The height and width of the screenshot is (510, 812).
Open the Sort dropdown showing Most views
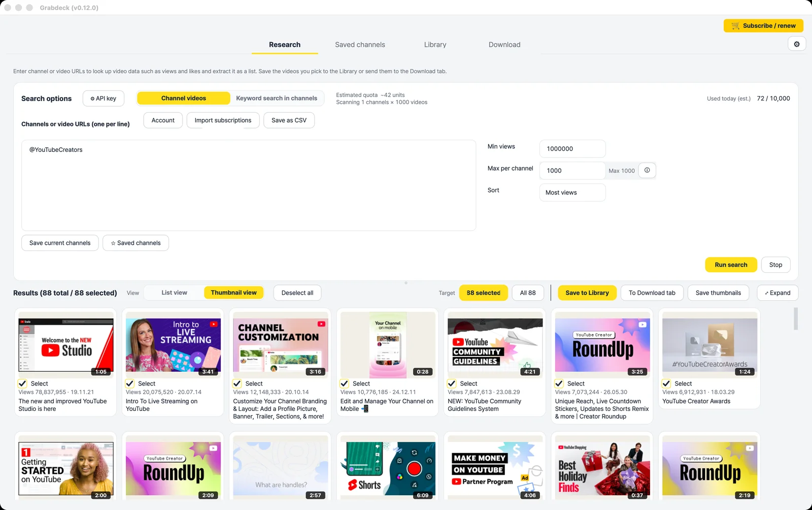[x=572, y=193]
